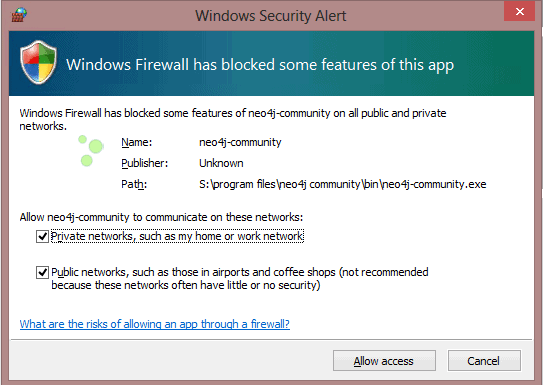This screenshot has height=385, width=543.
Task: Close the Windows Security Alert dialog
Action: pos(519,12)
